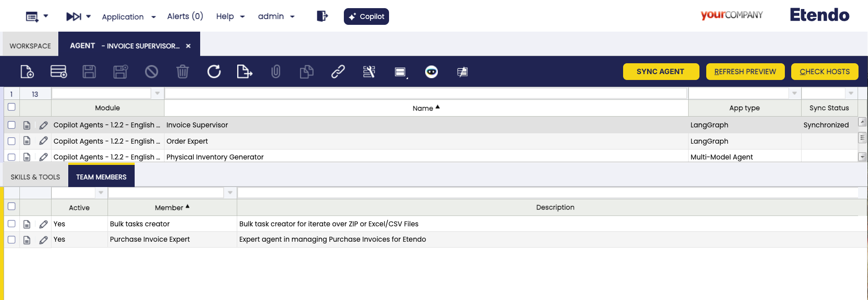Expand the App type filter dropdown
This screenshot has width=868, height=300.
[794, 94]
